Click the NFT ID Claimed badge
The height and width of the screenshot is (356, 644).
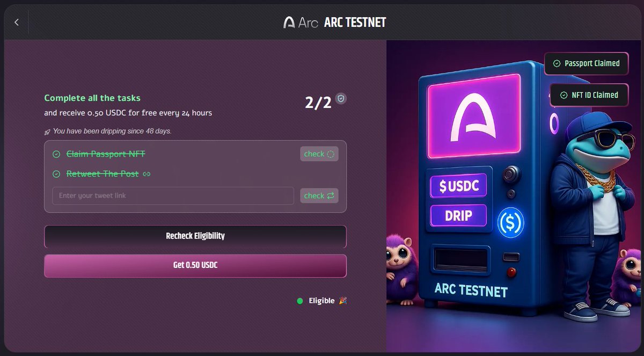(x=589, y=95)
